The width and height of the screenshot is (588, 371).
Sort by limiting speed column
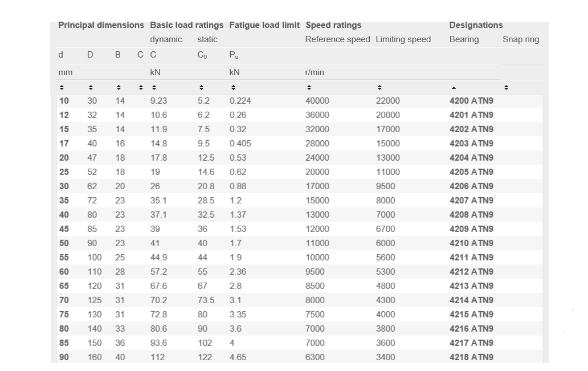(x=380, y=87)
